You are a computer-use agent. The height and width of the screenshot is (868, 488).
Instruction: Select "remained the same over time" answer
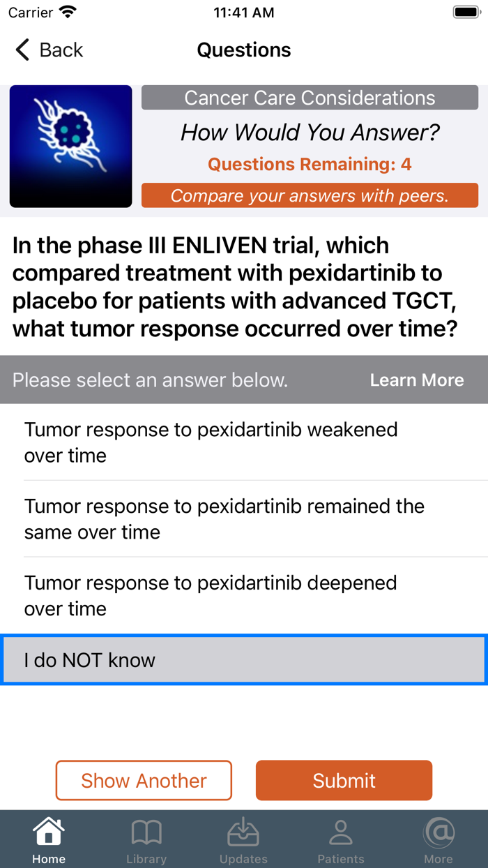[243, 519]
